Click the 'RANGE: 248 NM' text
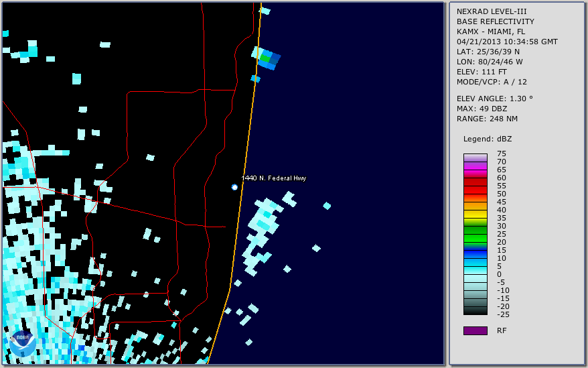The height and width of the screenshot is (368, 588). point(487,119)
